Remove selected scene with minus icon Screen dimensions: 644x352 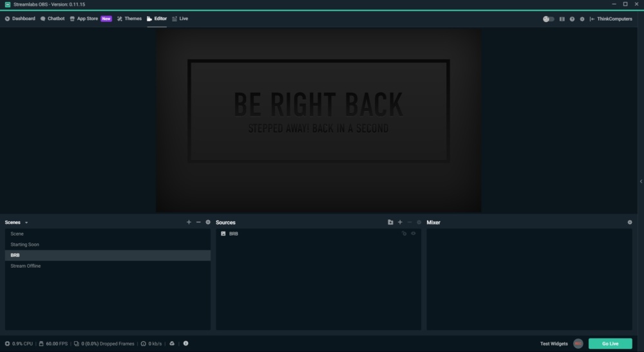198,222
